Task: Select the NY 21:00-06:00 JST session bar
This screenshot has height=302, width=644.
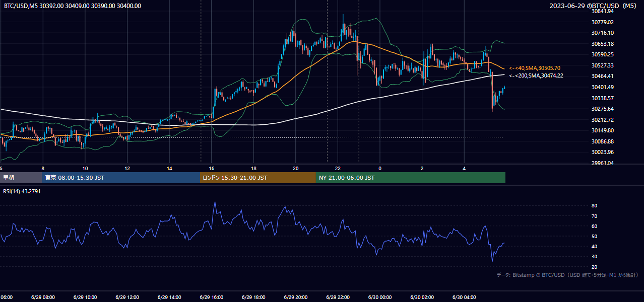Action: click(411, 178)
